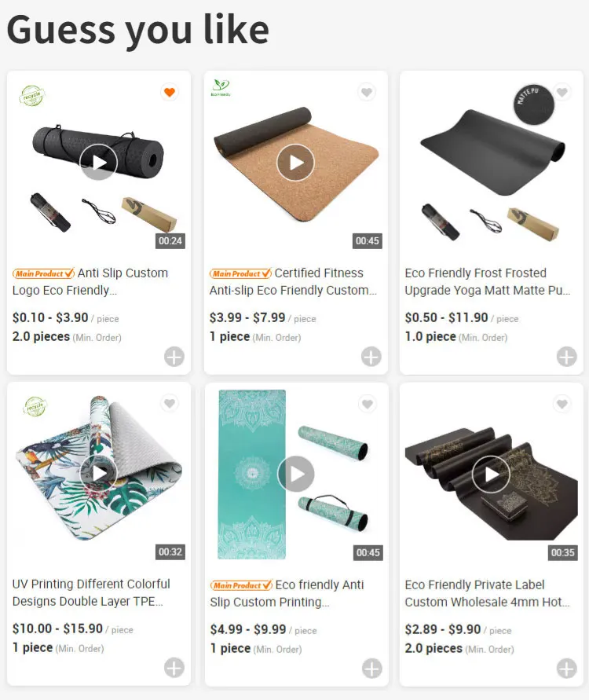Favorite the cork Certified Fitness mat
589x700 pixels.
point(367,93)
